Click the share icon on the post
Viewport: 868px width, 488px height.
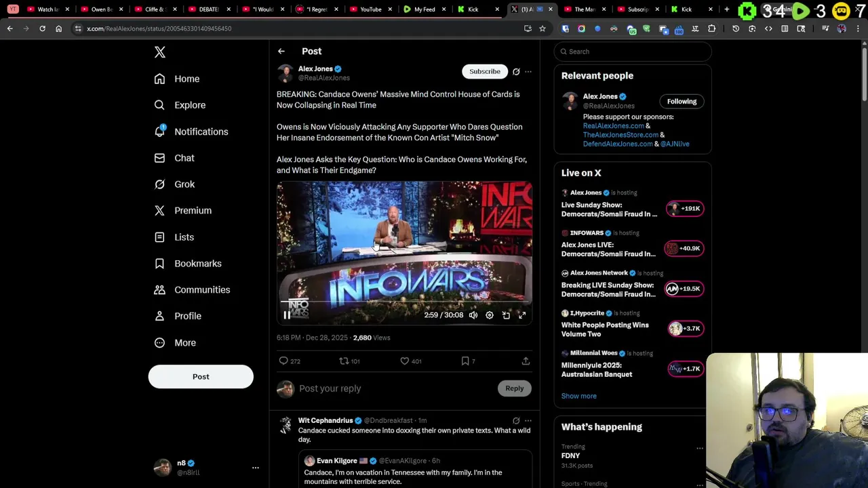pos(526,361)
